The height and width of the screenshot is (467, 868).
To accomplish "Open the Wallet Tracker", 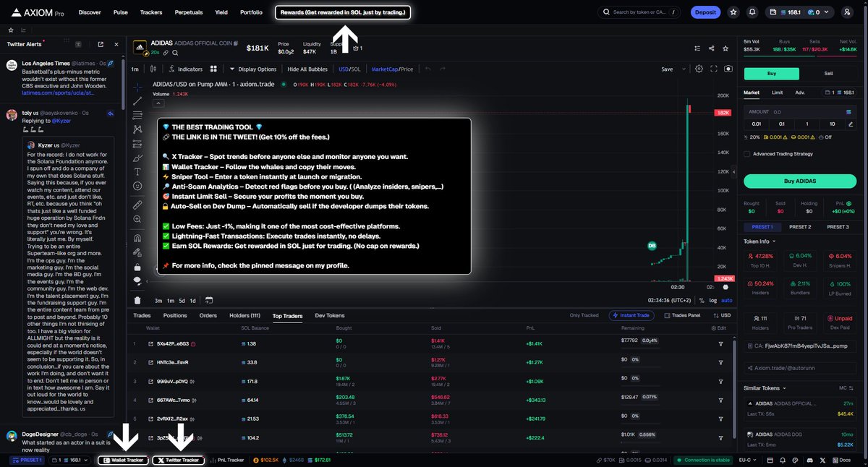I will (x=124, y=460).
